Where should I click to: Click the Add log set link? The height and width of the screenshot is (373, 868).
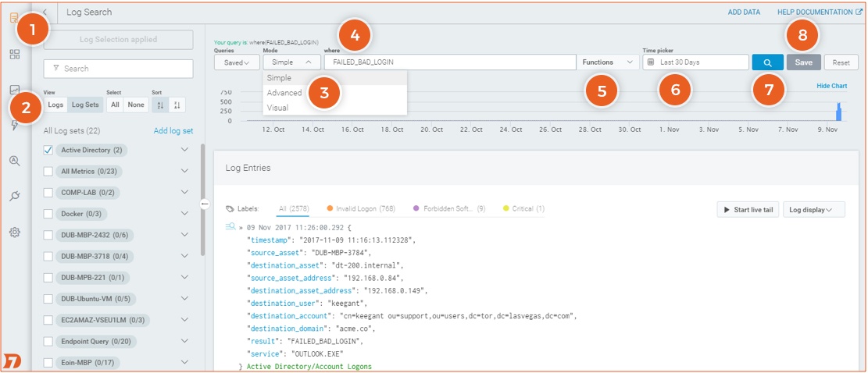click(173, 131)
